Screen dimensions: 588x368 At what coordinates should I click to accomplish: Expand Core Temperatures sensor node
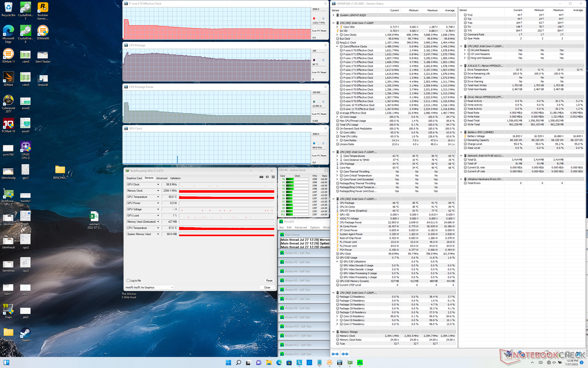[337, 156]
